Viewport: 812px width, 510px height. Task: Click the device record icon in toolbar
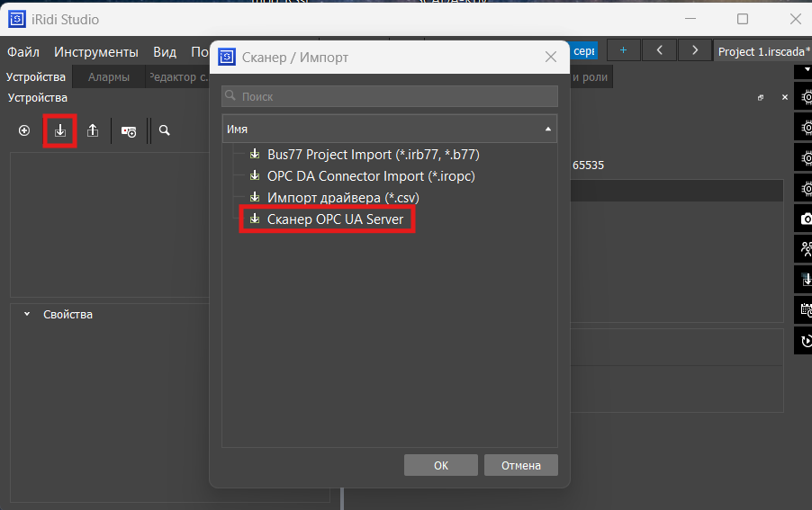click(129, 131)
